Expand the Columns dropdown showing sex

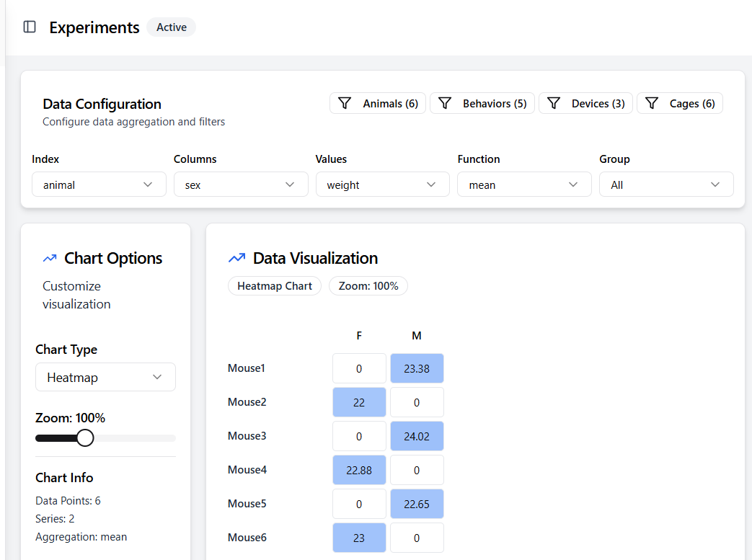(x=241, y=185)
